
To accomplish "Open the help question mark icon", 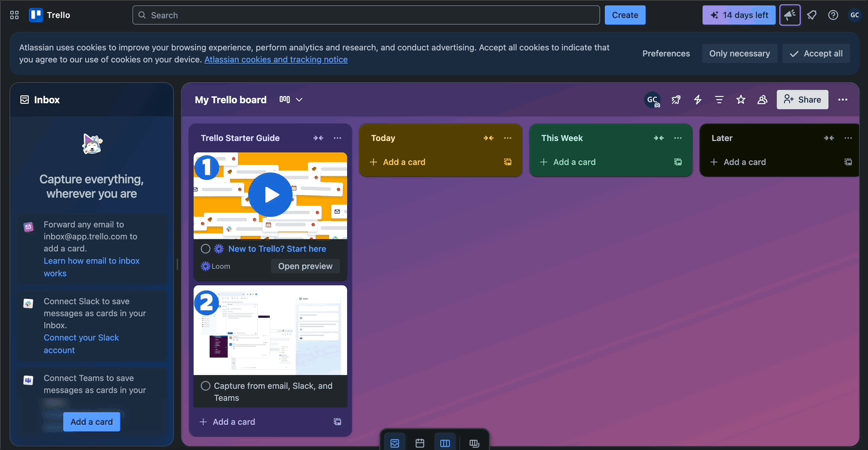I will coord(833,15).
